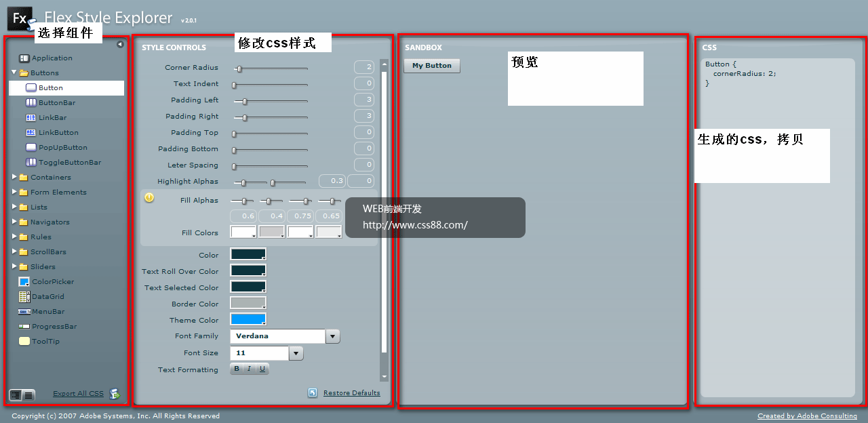Toggle underline text formatting

pyautogui.click(x=262, y=369)
